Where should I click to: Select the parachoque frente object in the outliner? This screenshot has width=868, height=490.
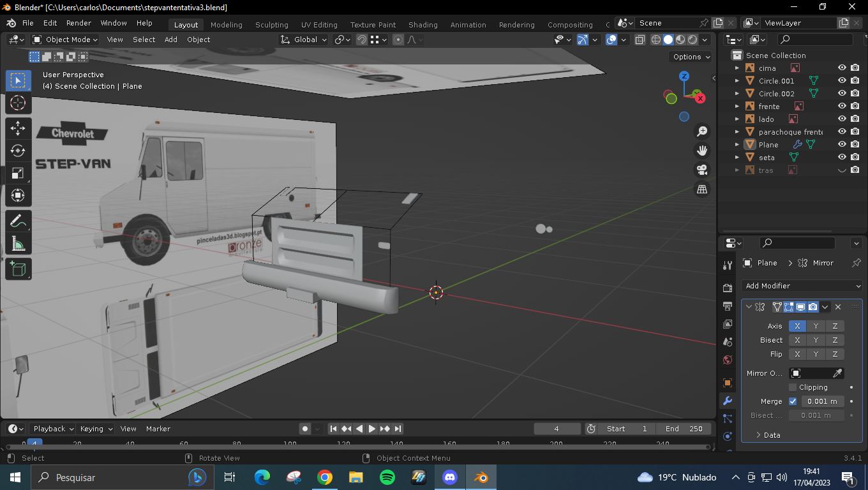(x=790, y=132)
